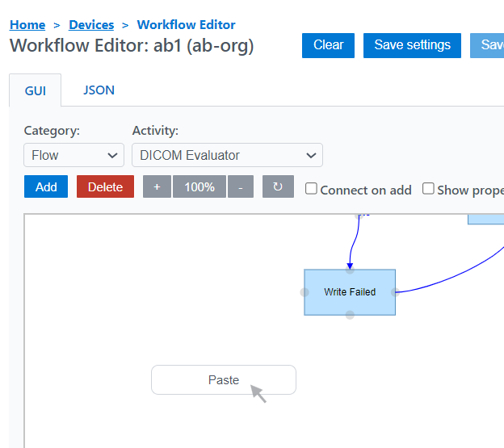Screen dimensions: 504x448
Task: Switch to the JSON tab
Action: (99, 90)
